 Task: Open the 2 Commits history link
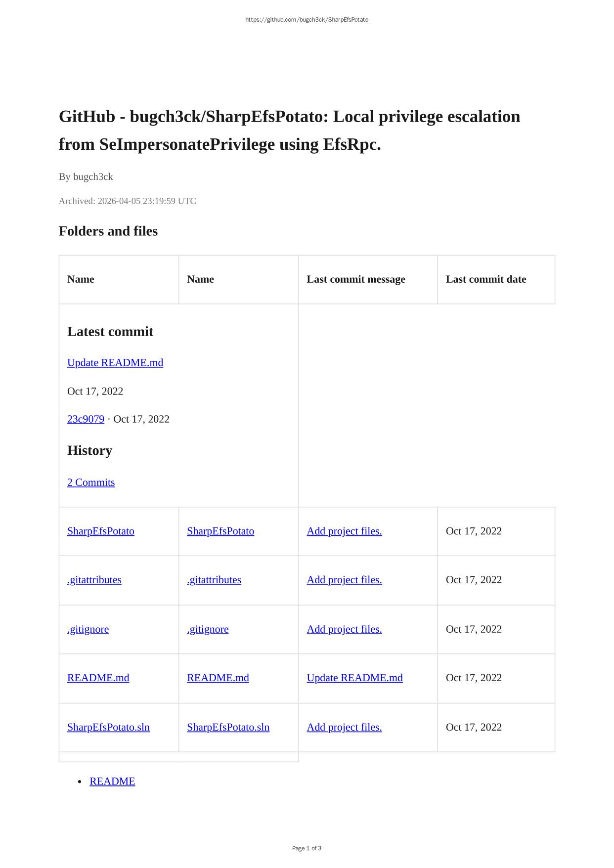[x=91, y=482]
